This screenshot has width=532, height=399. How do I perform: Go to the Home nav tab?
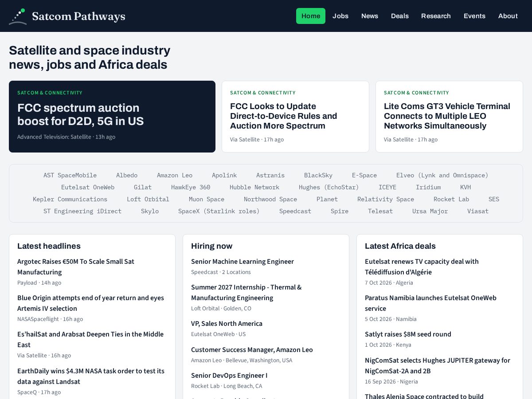311,16
